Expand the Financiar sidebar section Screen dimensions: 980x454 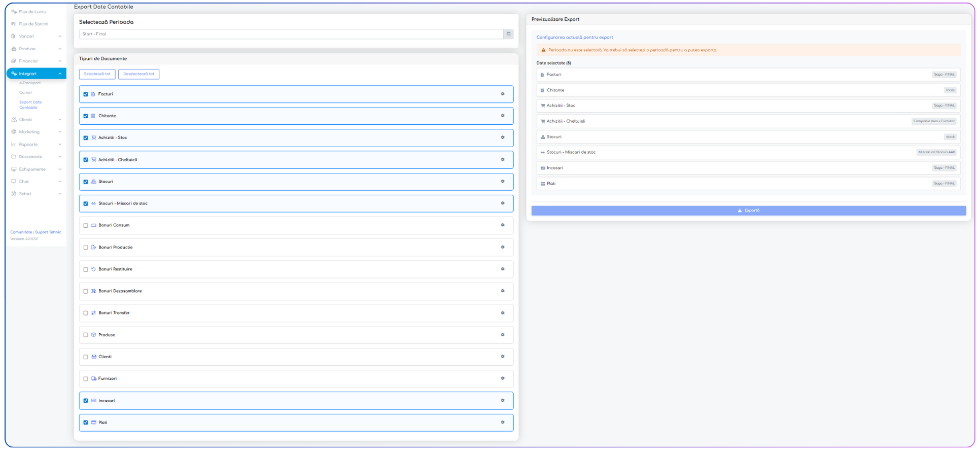click(36, 61)
